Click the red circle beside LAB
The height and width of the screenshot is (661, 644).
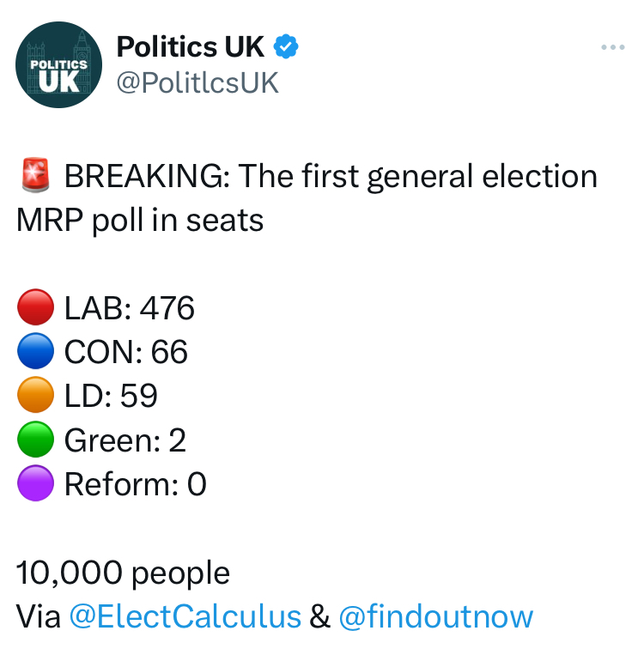click(x=35, y=307)
